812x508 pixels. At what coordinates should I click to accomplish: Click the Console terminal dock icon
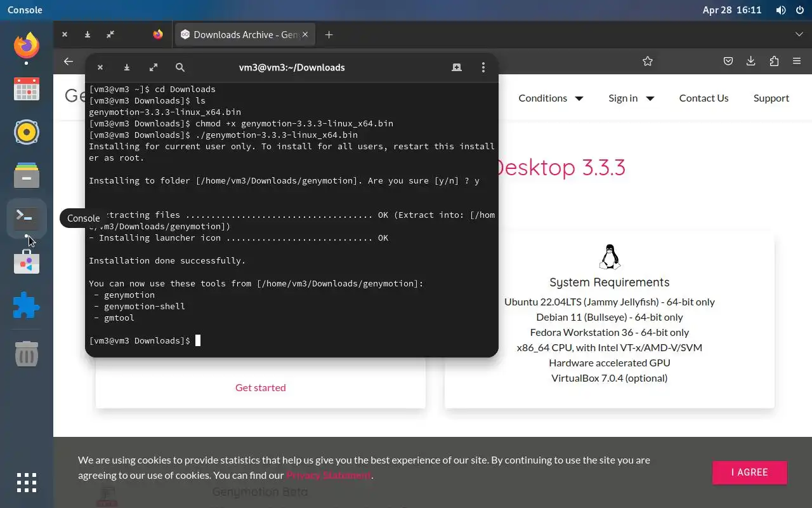[27, 218]
